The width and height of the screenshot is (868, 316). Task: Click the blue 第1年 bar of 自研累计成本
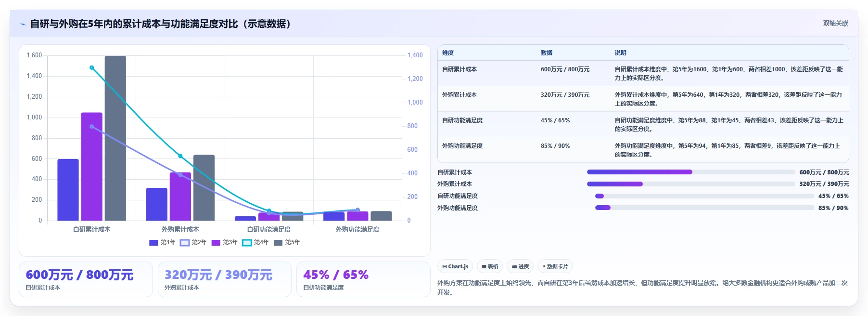coord(68,190)
